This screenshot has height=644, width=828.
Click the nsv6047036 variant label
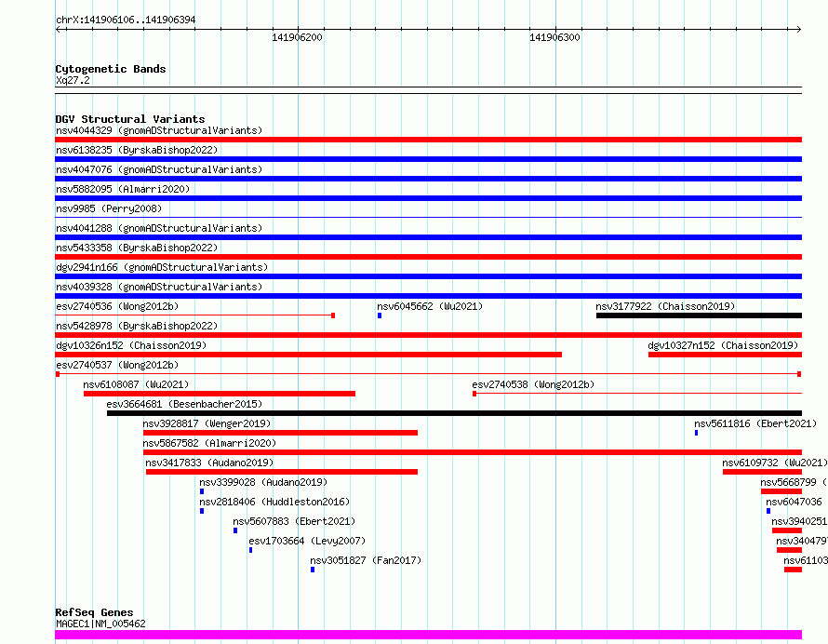[x=795, y=502]
